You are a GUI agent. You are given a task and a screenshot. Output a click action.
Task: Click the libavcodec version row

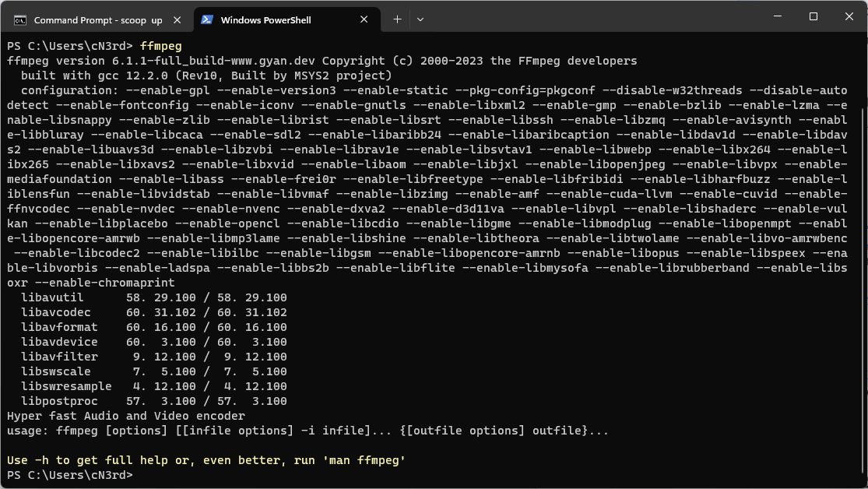point(154,312)
